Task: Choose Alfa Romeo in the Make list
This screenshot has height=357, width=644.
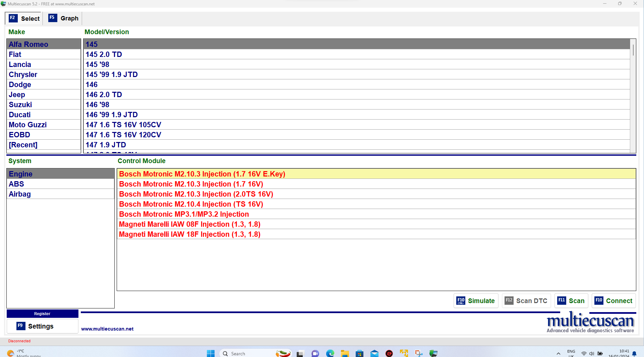Action: (44, 44)
